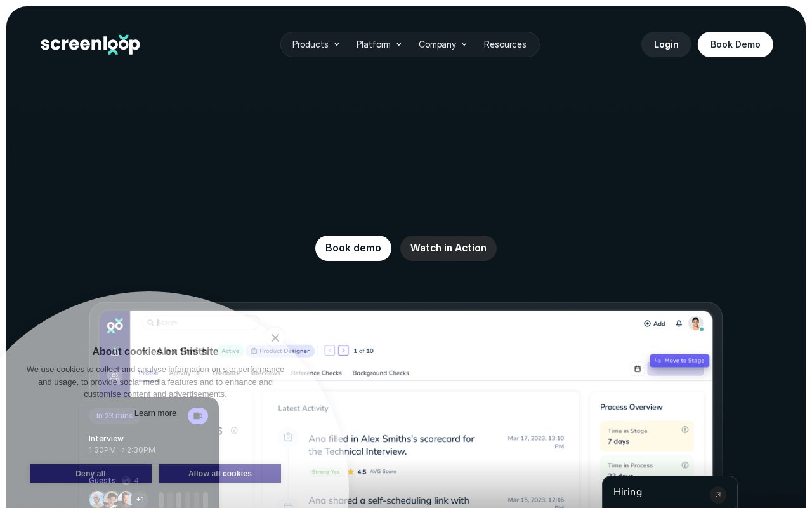The image size is (812, 508).
Task: Click the white Book demo hero button
Action: 353,248
